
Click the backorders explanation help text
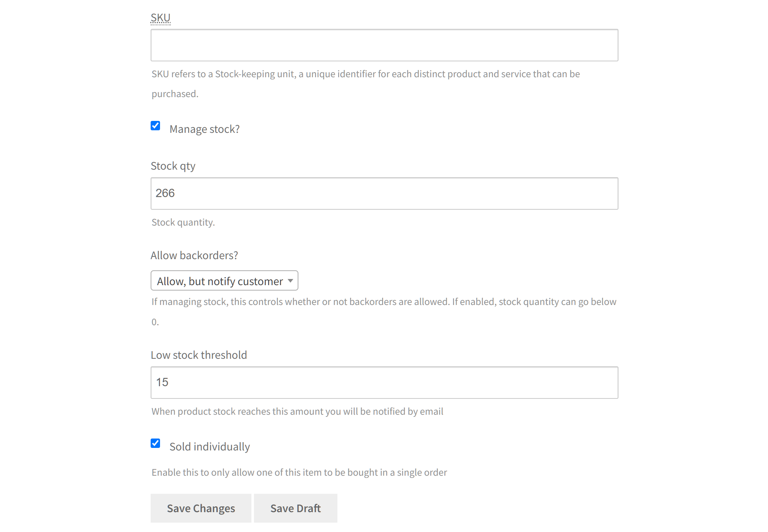tap(384, 311)
